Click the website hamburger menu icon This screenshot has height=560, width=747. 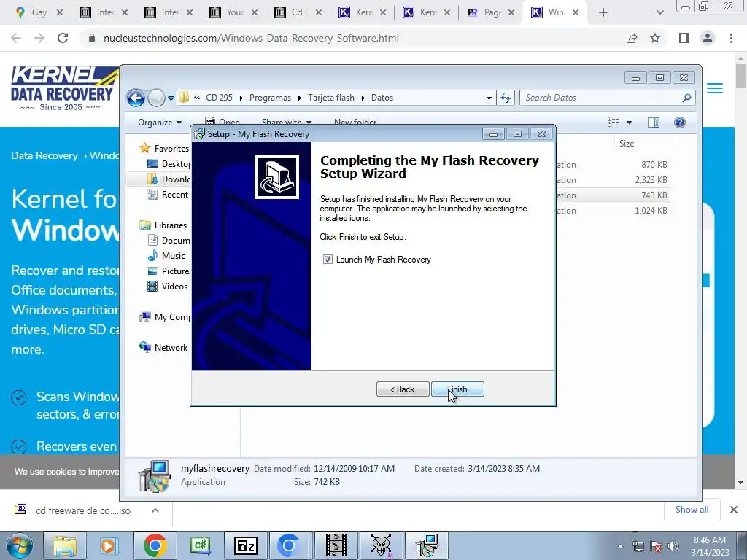715,88
